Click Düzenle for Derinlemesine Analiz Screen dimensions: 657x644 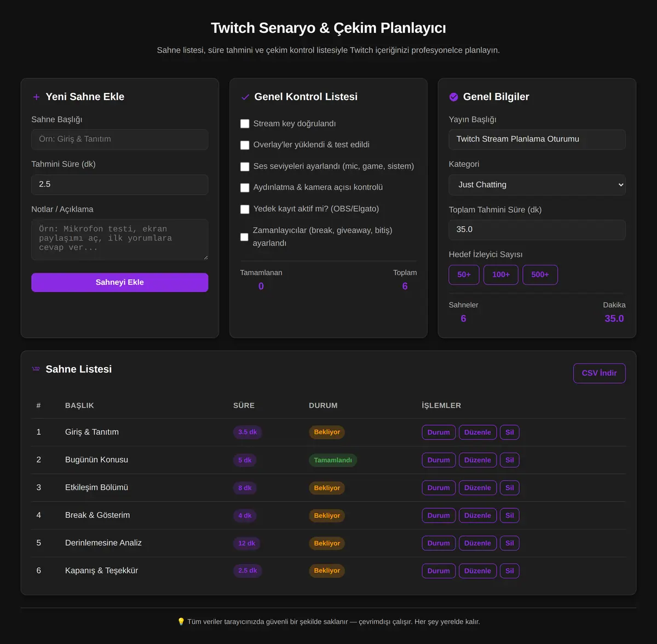coord(478,543)
